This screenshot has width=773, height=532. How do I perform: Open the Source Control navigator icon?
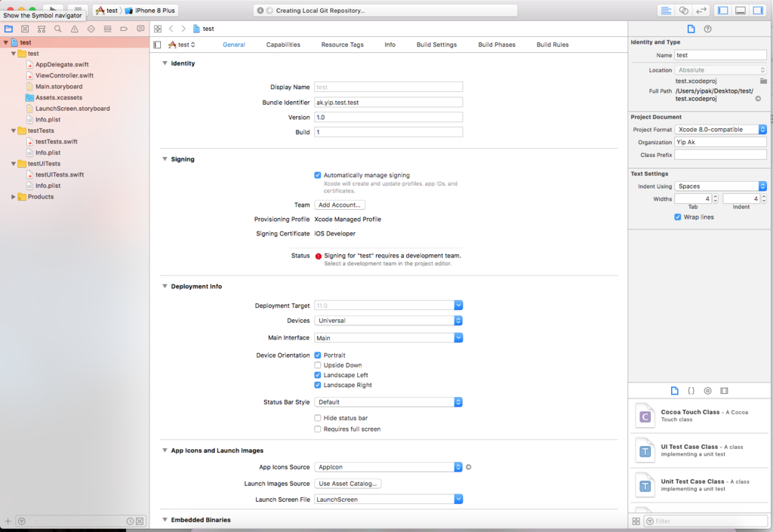pyautogui.click(x=25, y=29)
